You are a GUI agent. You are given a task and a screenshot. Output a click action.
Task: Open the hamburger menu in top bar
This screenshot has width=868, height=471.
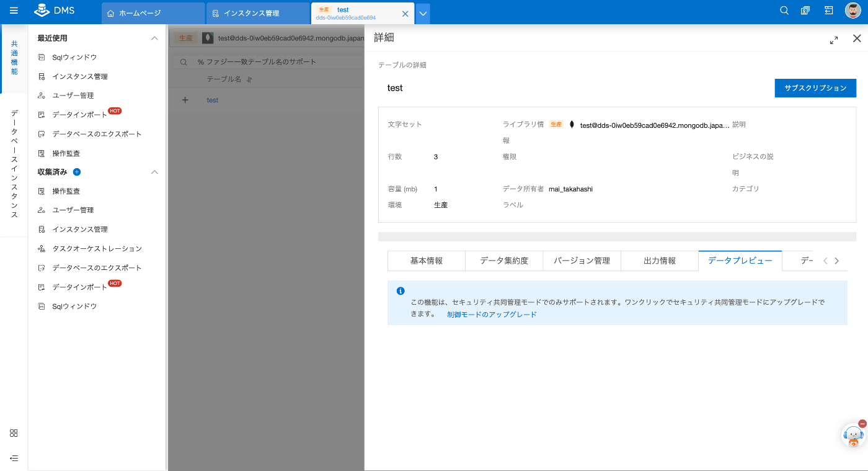pos(14,11)
